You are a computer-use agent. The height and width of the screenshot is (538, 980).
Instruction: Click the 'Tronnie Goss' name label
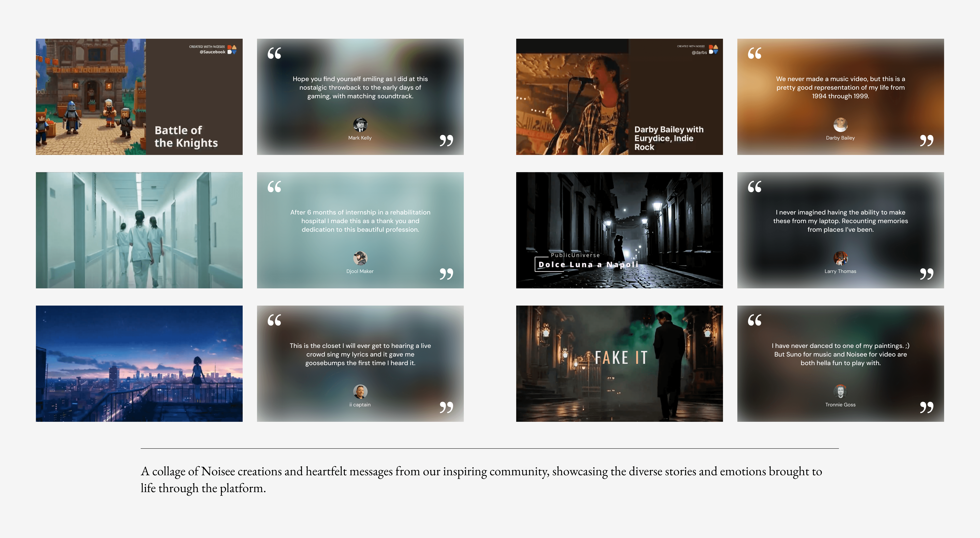840,405
